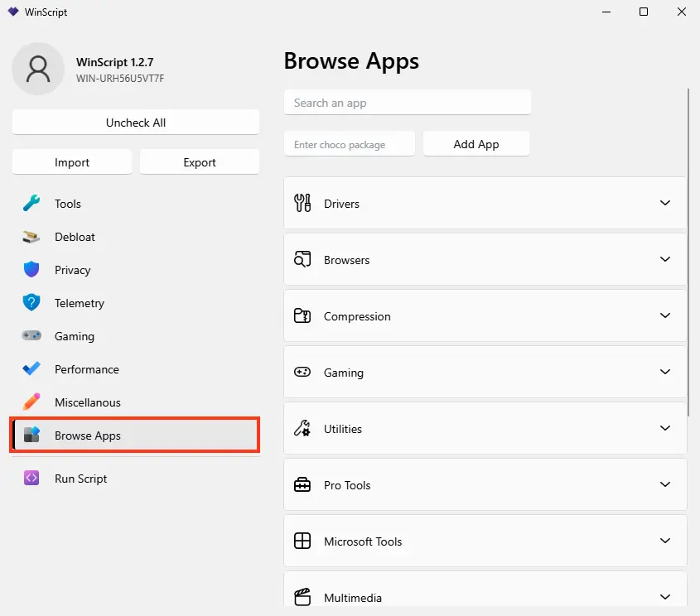Click the Gaming category gamepad icon

pos(302,372)
